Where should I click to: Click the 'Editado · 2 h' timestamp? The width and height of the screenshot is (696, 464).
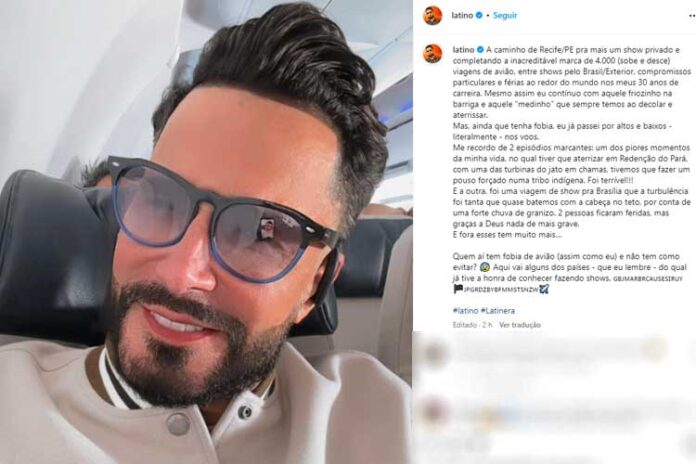pos(472,325)
